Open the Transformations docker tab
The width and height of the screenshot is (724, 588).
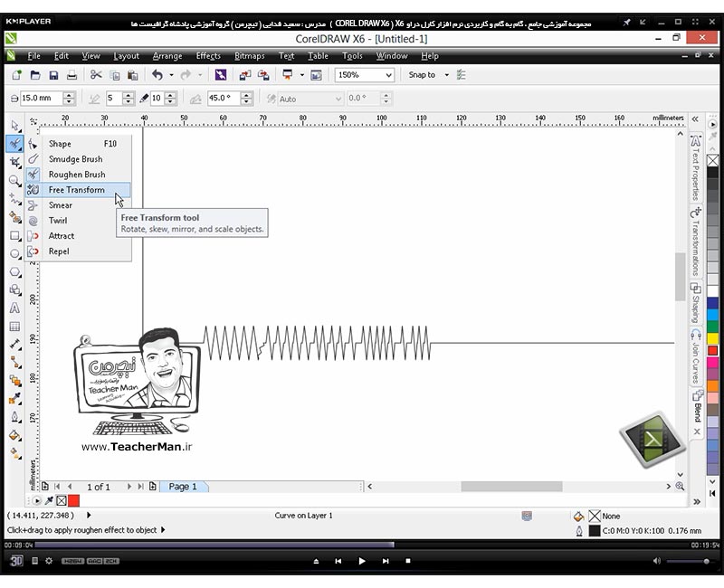pos(696,242)
